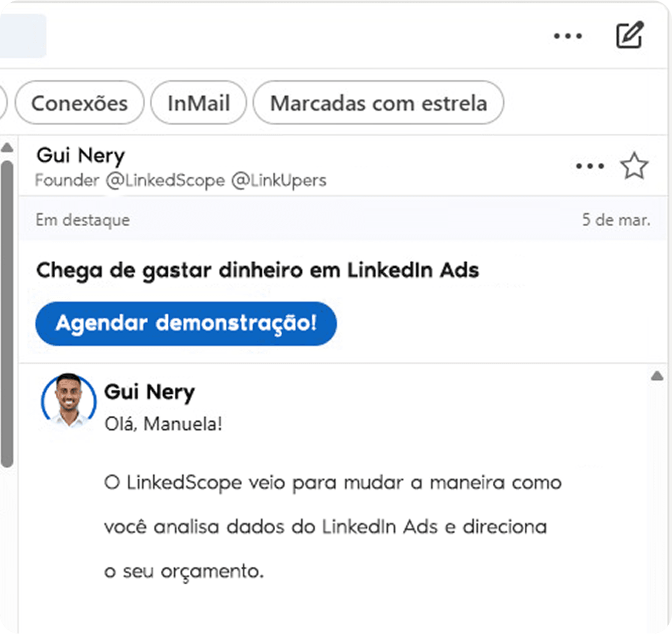
Task: Star the Gui Nery conversation
Action: tap(634, 166)
